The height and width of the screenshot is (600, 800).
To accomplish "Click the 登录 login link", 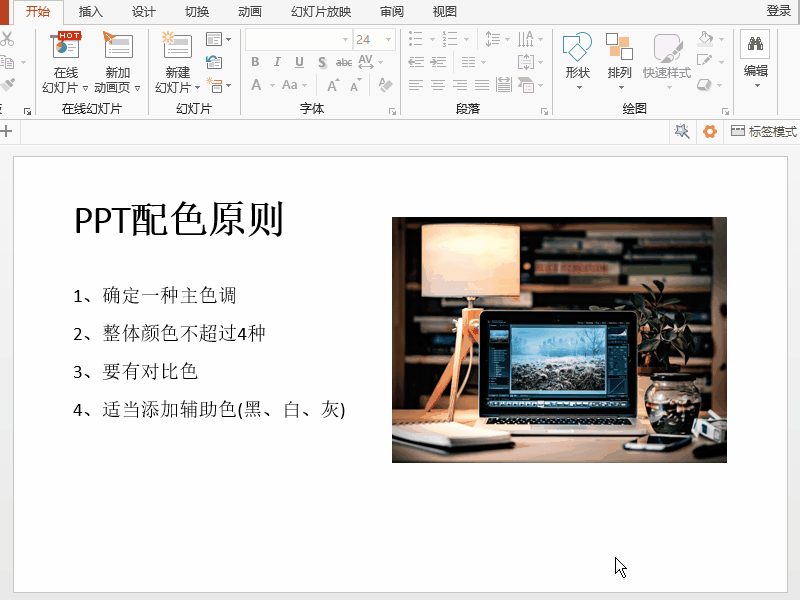I will [778, 11].
